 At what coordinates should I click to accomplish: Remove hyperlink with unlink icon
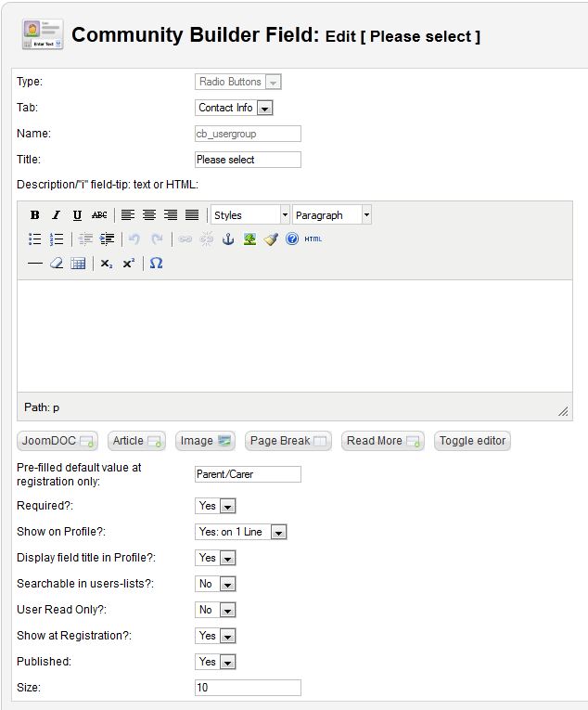coord(207,239)
